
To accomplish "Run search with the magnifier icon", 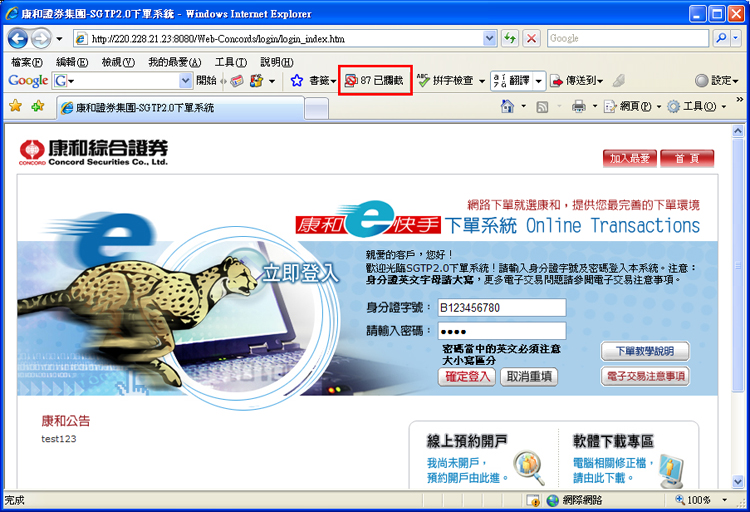I will (x=721, y=38).
